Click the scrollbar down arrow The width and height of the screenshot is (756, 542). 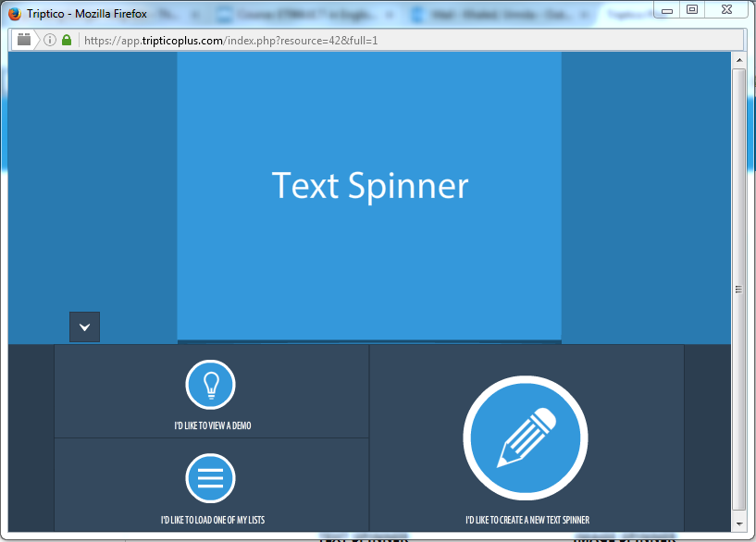pyautogui.click(x=738, y=524)
